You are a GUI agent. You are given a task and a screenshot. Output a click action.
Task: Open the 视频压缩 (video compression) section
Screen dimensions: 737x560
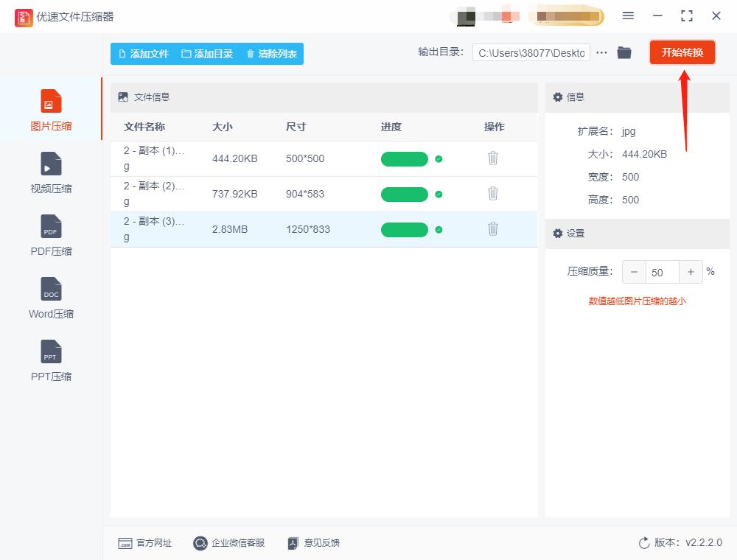(50, 173)
